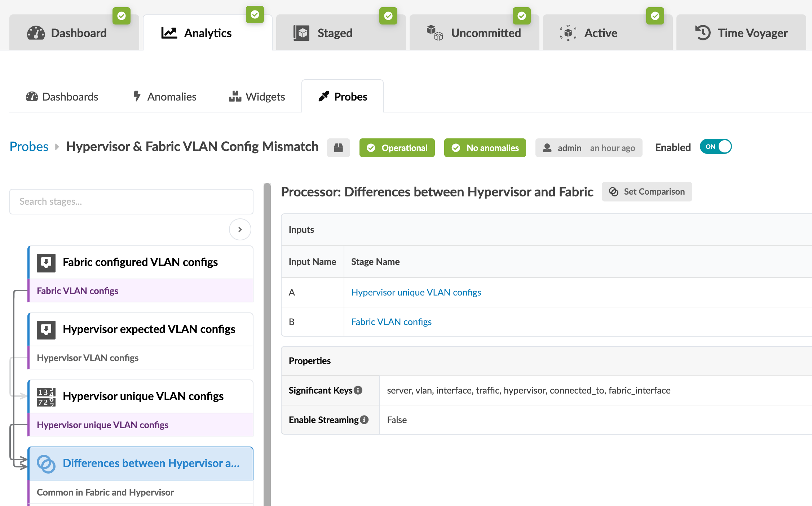Focus the Search stages input field
The width and height of the screenshot is (812, 506).
[x=131, y=202]
